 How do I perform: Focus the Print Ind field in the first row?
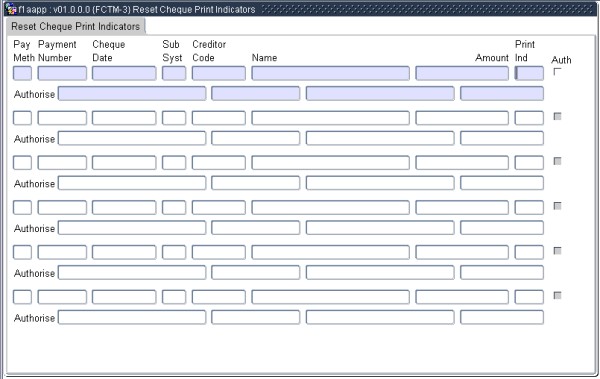pos(529,73)
